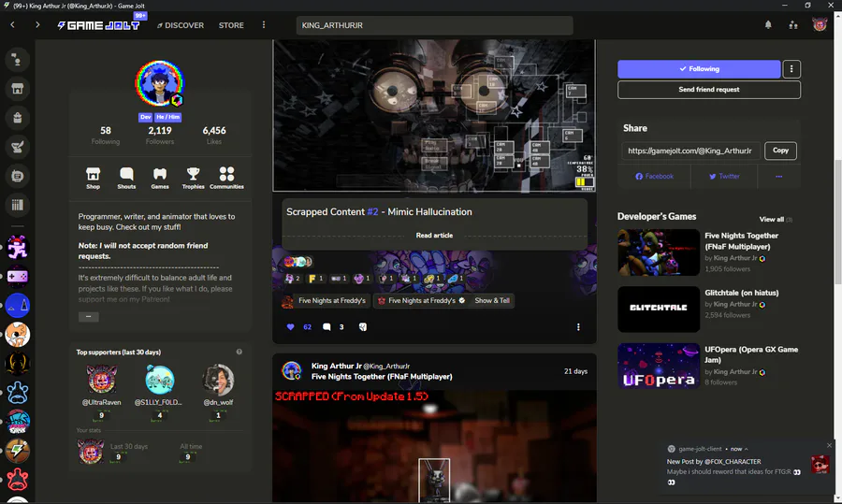Image resolution: width=842 pixels, height=504 pixels.
Task: Open the game controller community in sidebar
Action: (x=17, y=277)
